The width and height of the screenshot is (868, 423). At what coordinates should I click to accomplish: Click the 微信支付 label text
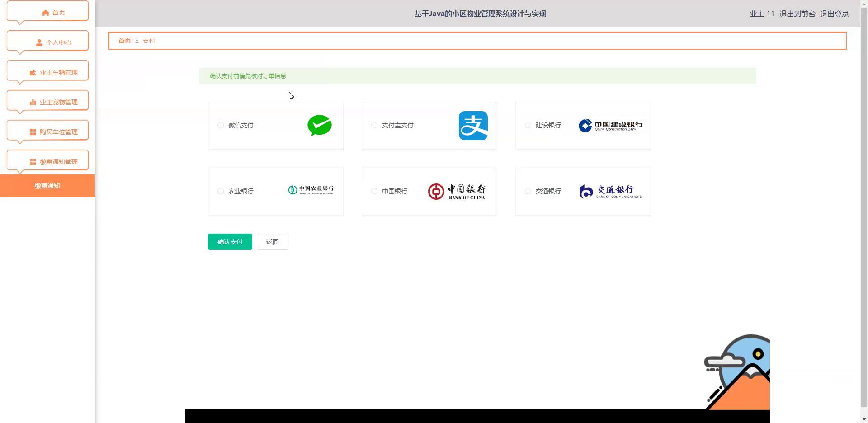click(x=241, y=125)
